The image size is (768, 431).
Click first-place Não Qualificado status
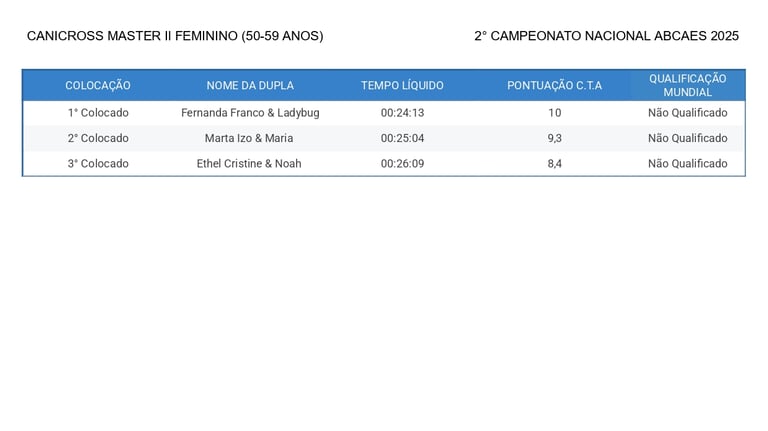[688, 113]
